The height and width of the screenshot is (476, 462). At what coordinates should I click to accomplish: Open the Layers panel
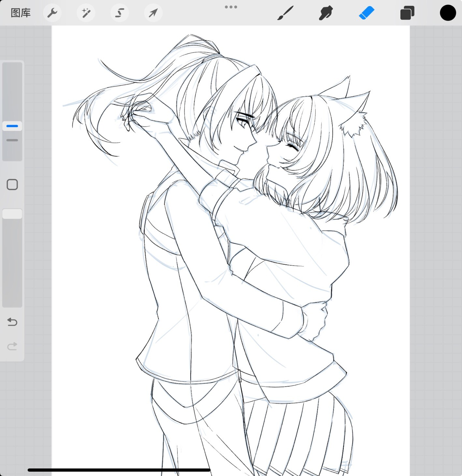pos(407,13)
